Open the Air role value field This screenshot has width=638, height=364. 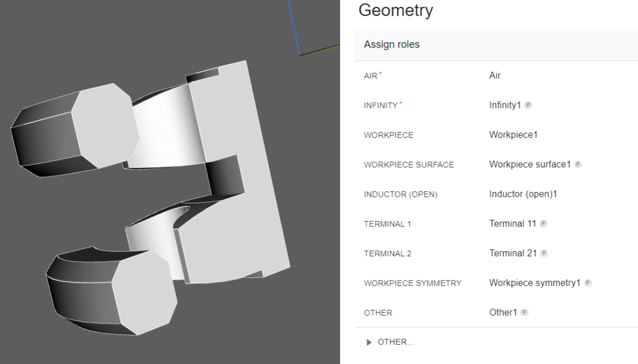coord(495,76)
